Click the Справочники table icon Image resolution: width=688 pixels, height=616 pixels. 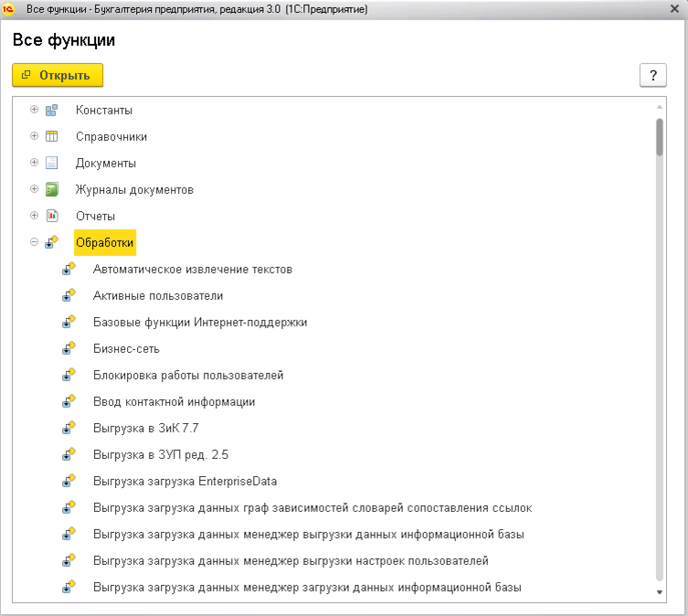point(51,136)
